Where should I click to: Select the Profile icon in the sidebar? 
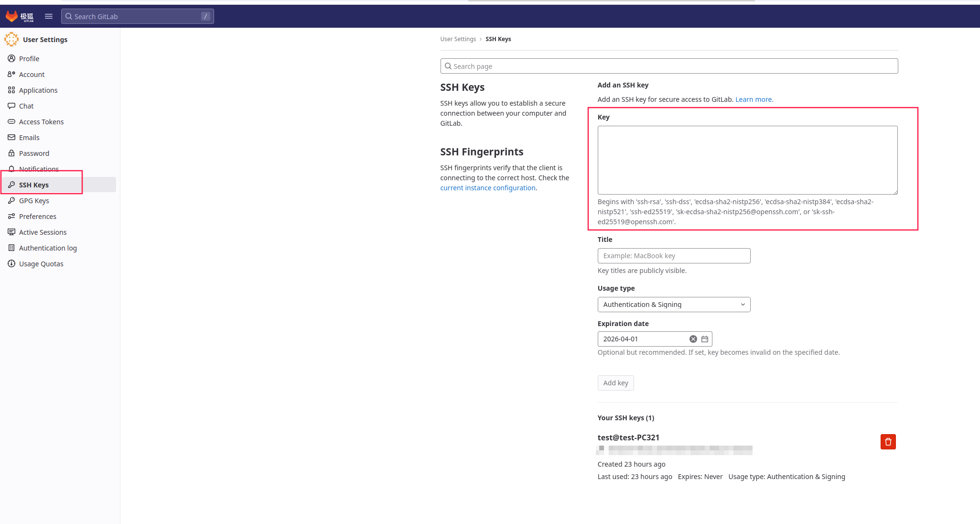pos(11,58)
